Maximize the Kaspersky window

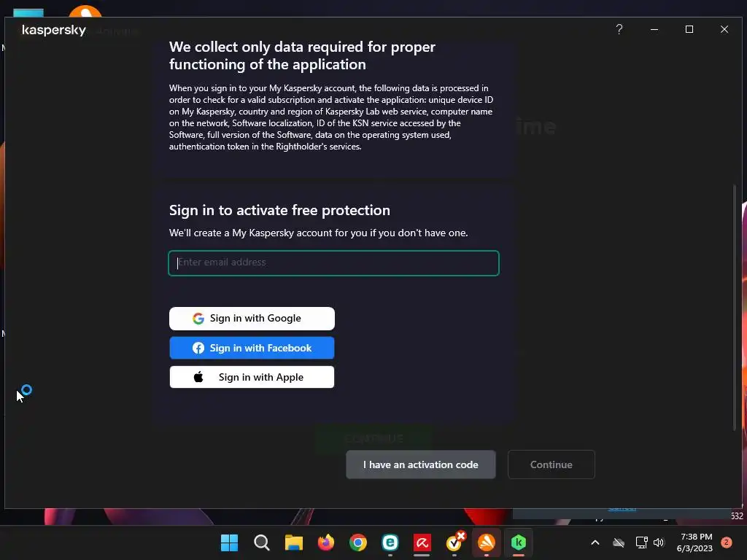689,29
